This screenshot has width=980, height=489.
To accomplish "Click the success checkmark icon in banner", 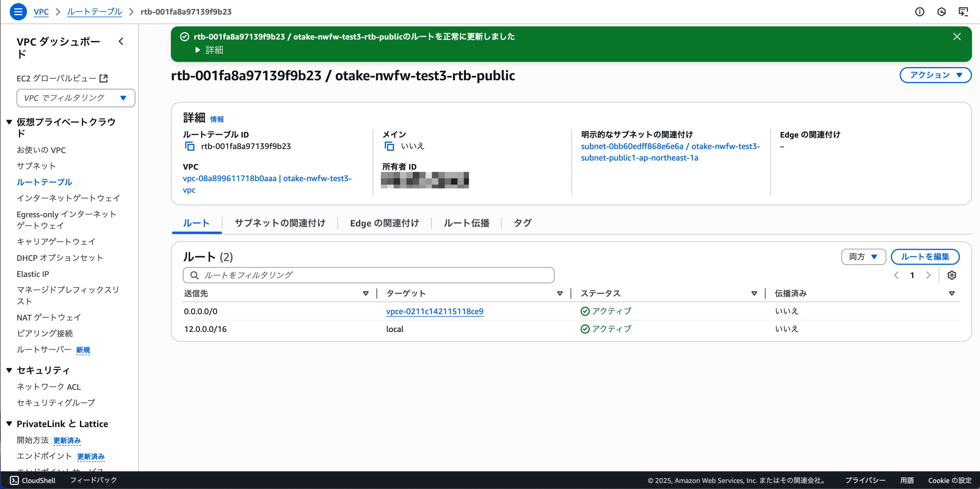I will point(185,36).
